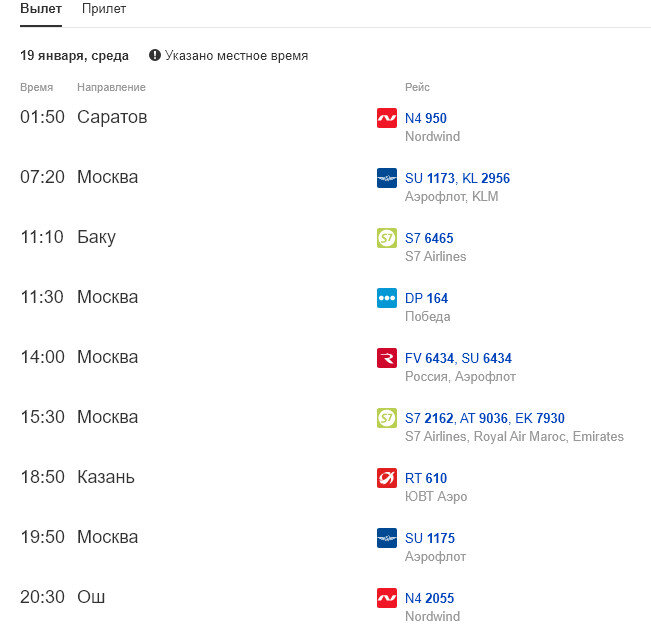
Task: Open flight link RT 610 to Казань
Action: [x=426, y=478]
